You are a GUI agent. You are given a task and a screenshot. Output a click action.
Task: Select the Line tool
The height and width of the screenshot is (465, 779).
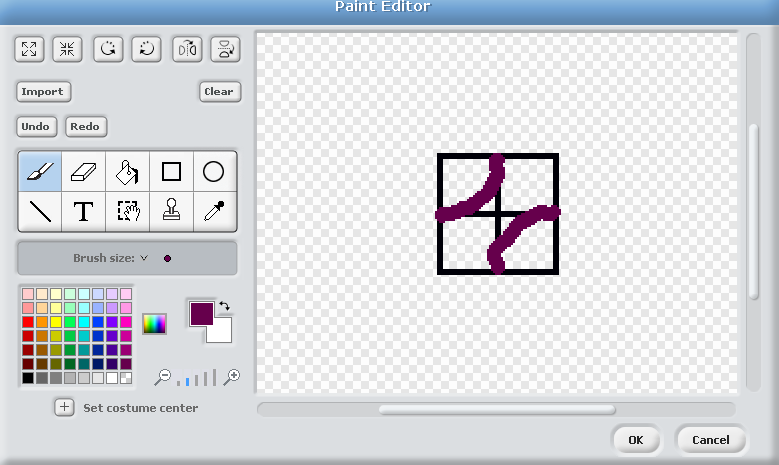coord(39,211)
